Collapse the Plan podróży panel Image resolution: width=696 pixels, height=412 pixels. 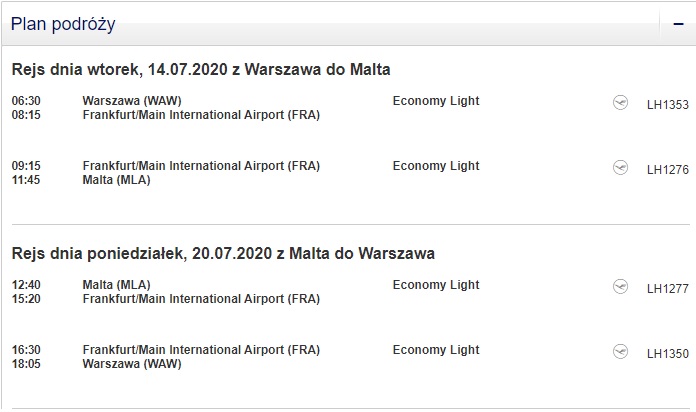(x=678, y=24)
